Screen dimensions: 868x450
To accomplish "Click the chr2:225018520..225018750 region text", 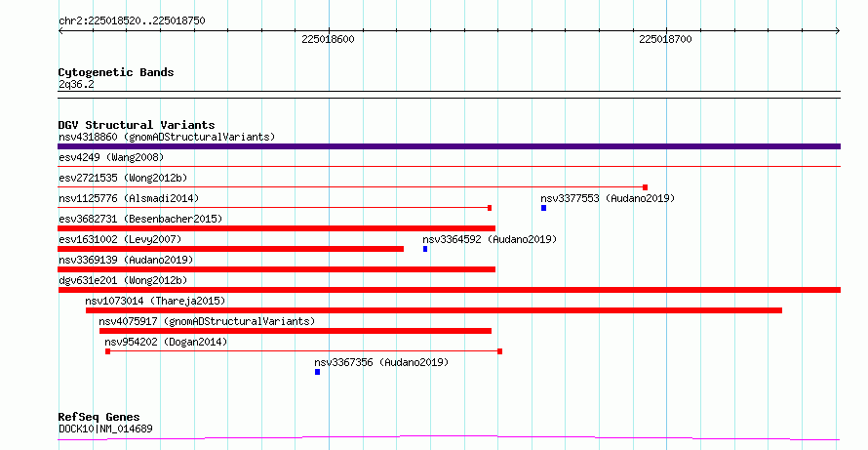I will [x=132, y=21].
